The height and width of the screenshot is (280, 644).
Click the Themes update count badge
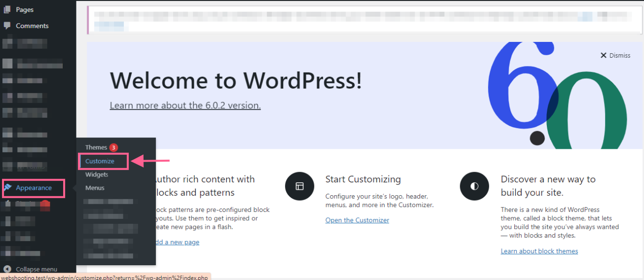point(113,147)
